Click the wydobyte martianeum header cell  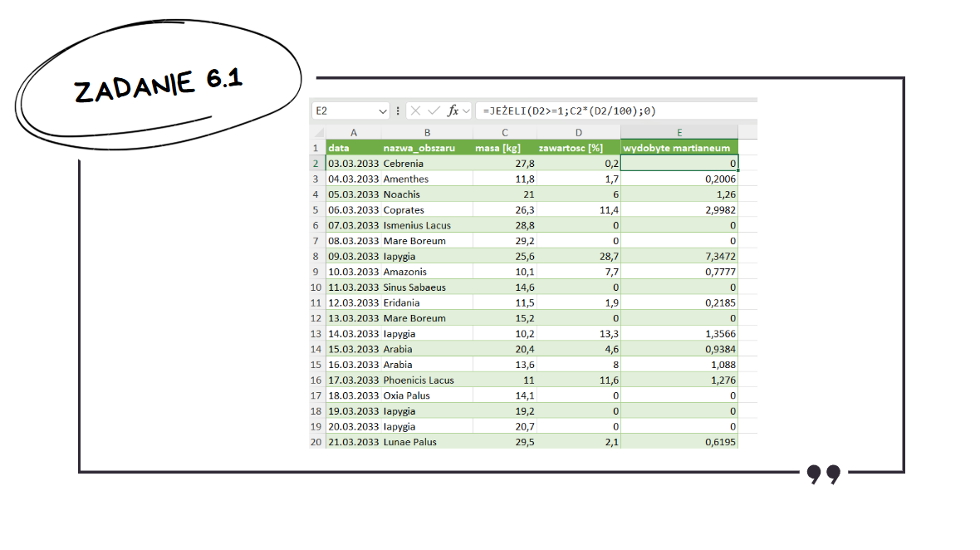679,148
